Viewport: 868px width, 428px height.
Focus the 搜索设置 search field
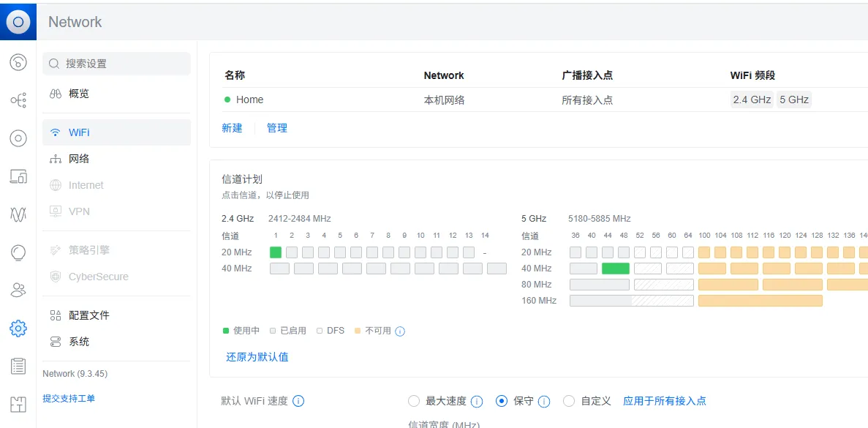[116, 64]
